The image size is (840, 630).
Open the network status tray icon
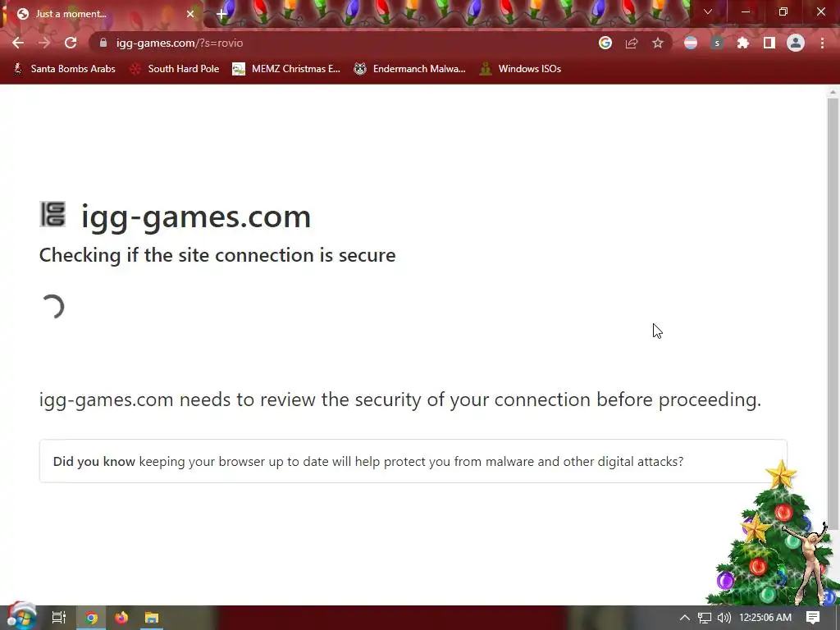[705, 618]
